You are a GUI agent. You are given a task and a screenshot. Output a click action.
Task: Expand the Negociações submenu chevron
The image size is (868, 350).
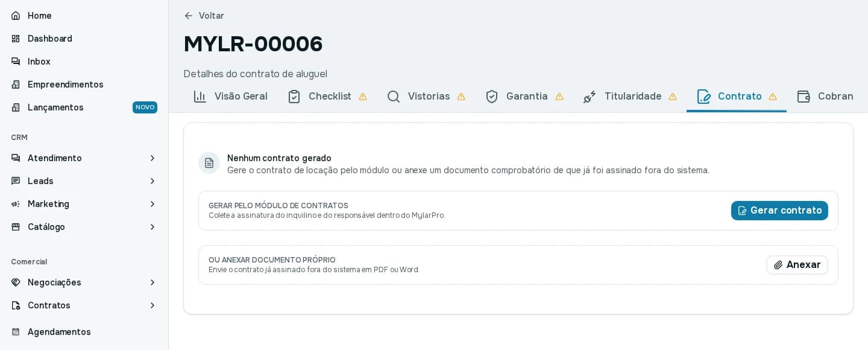(153, 282)
